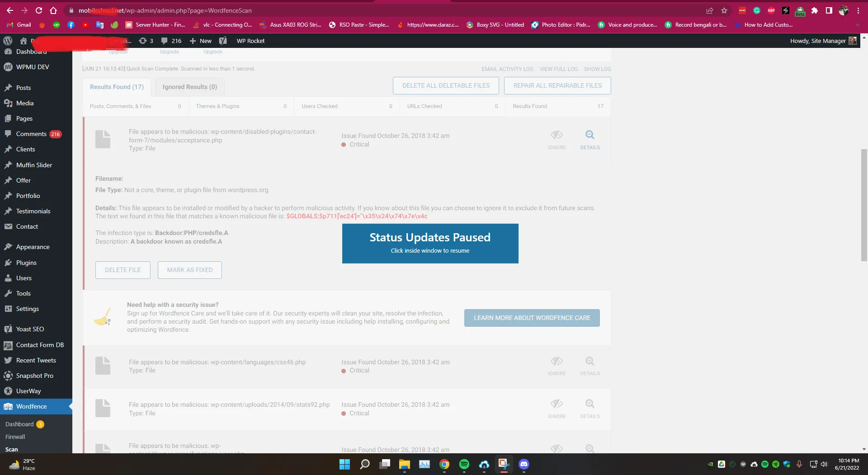The height and width of the screenshot is (475, 868).
Task: Open Chrome extensions puzzle icon
Action: (815, 10)
